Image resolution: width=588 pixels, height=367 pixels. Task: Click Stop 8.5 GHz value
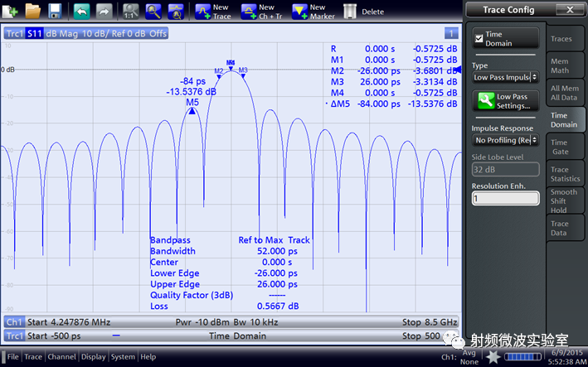[430, 322]
